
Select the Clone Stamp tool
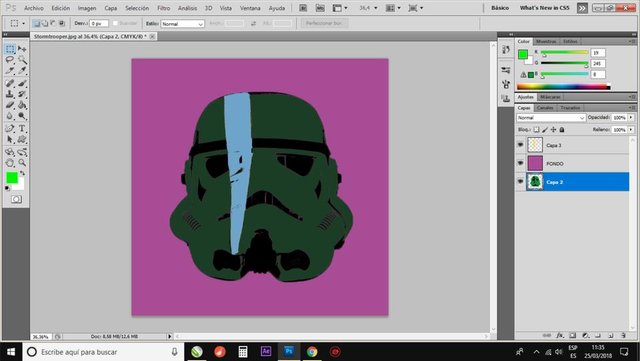[10, 94]
